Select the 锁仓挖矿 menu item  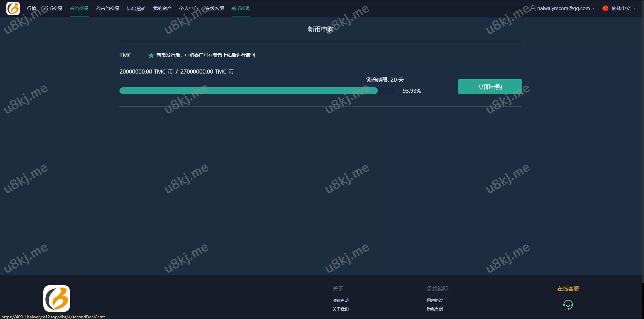point(136,8)
